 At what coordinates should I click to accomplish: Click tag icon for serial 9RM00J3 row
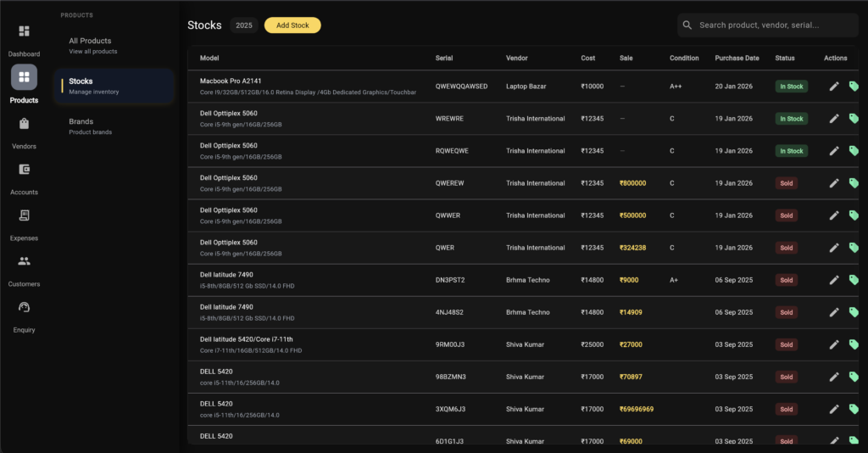tap(854, 344)
